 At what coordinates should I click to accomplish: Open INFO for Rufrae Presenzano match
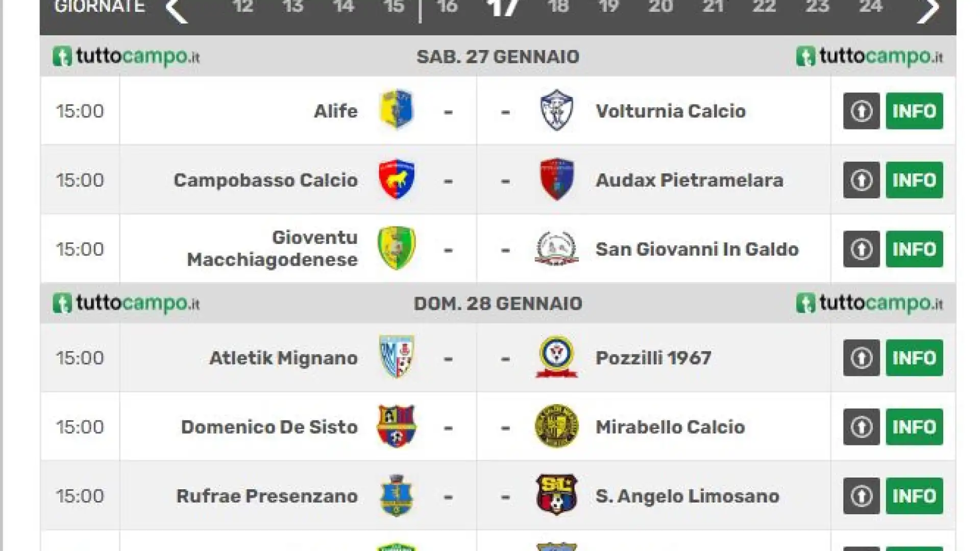(914, 496)
